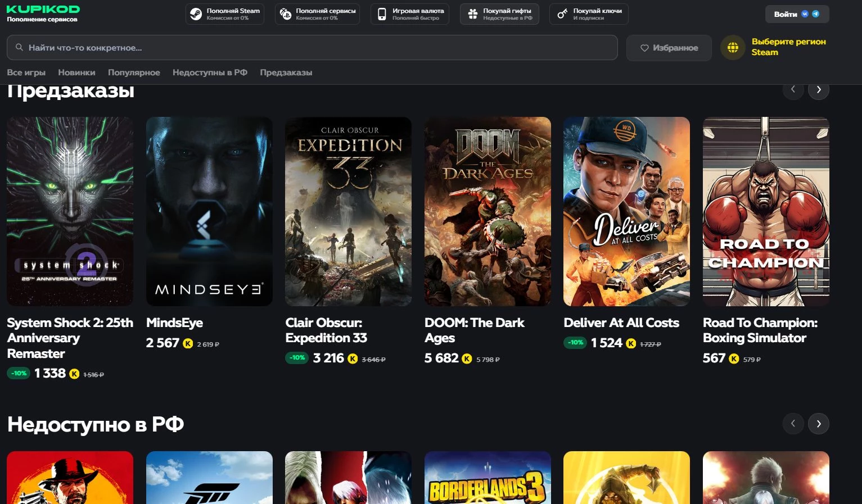862x504 pixels.
Task: Click the Steam icon in top bar
Action: 196,14
